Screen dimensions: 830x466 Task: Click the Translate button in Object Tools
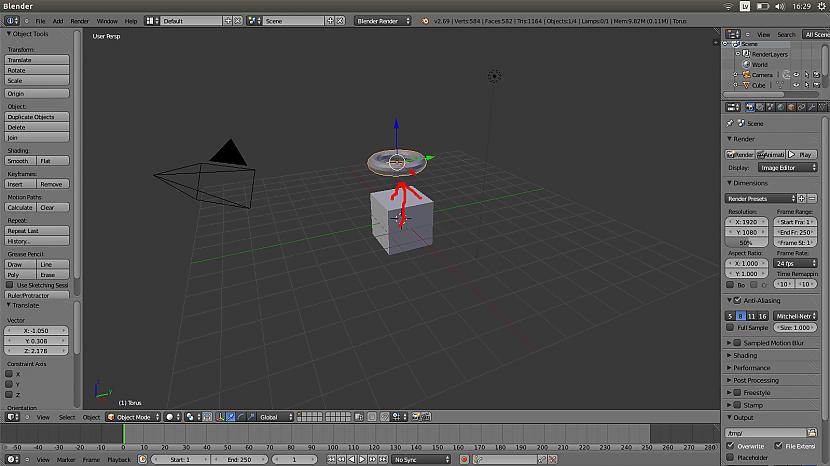tap(37, 60)
